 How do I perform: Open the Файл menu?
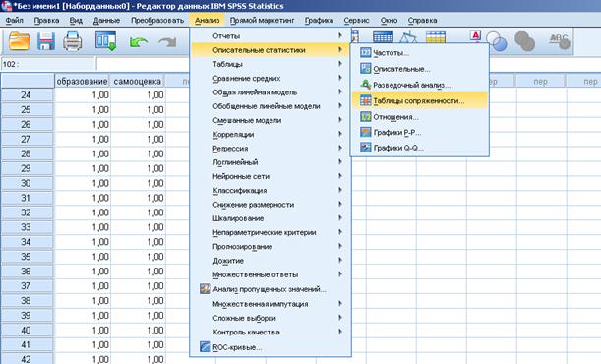pos(14,20)
